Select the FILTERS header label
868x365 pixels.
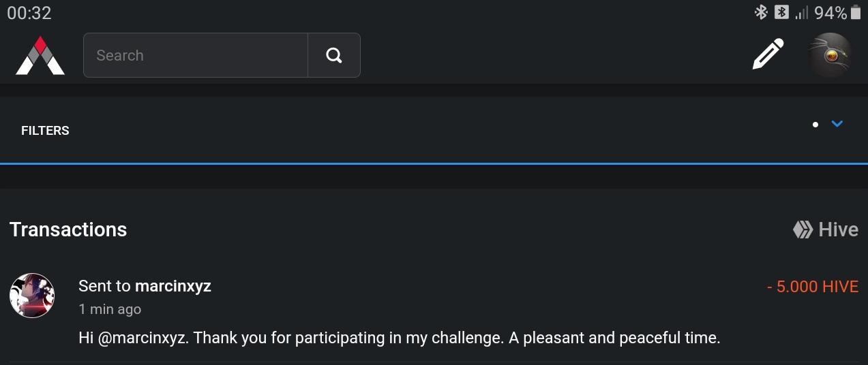[45, 131]
